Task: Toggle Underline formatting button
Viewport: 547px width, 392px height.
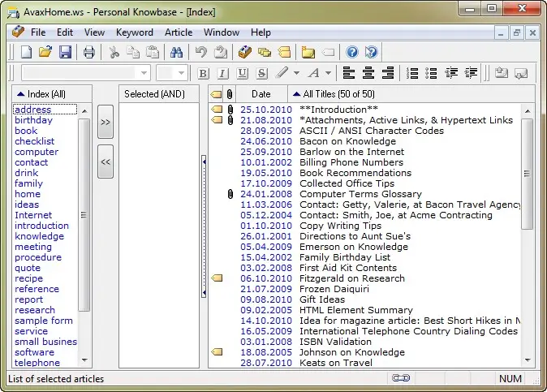Action: click(241, 74)
